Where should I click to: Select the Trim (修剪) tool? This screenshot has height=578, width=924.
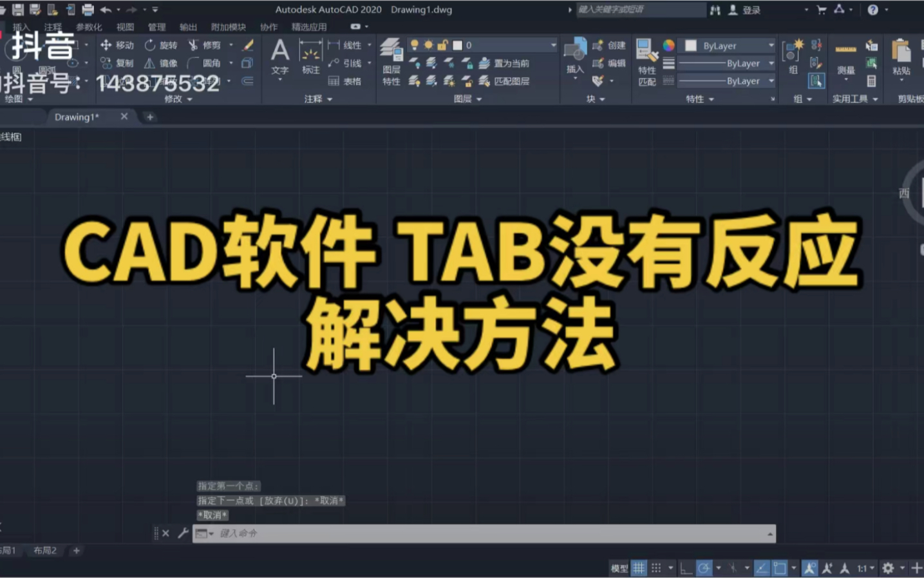tap(205, 45)
